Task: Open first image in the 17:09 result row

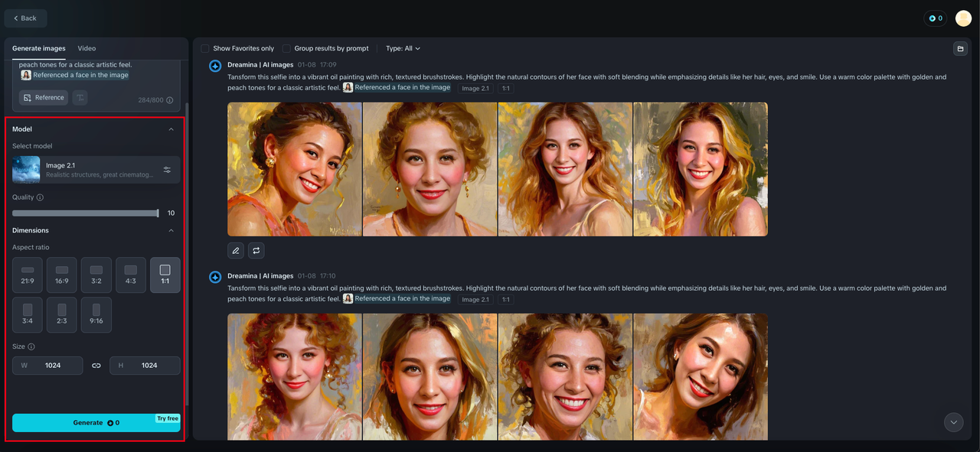Action: (x=295, y=169)
